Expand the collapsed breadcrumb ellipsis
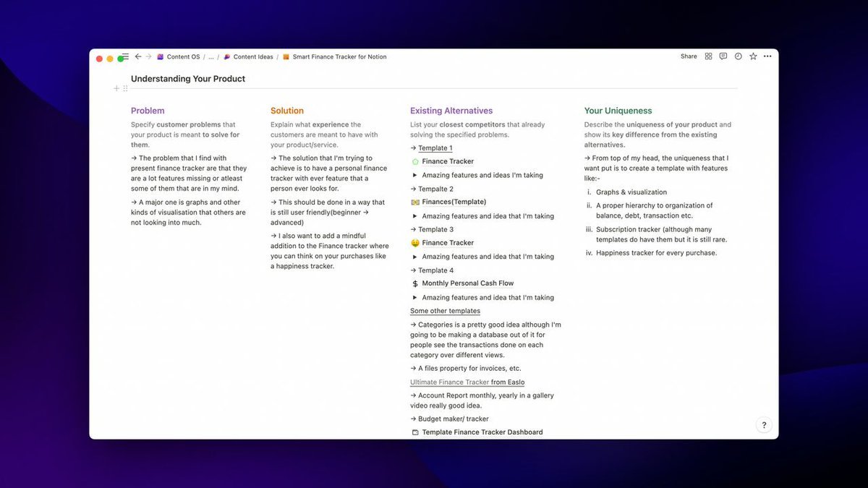The height and width of the screenshot is (488, 868). (211, 56)
